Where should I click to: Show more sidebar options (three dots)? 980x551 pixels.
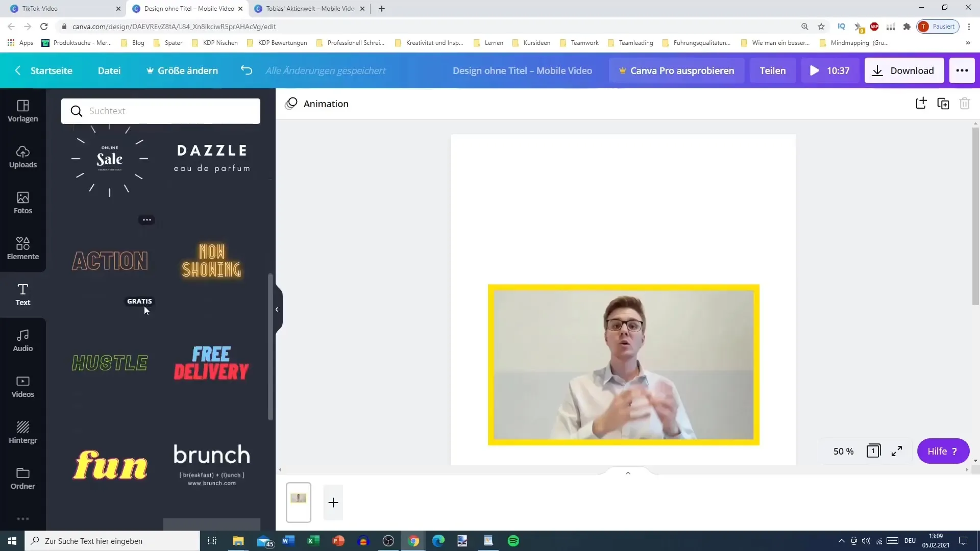tap(23, 519)
